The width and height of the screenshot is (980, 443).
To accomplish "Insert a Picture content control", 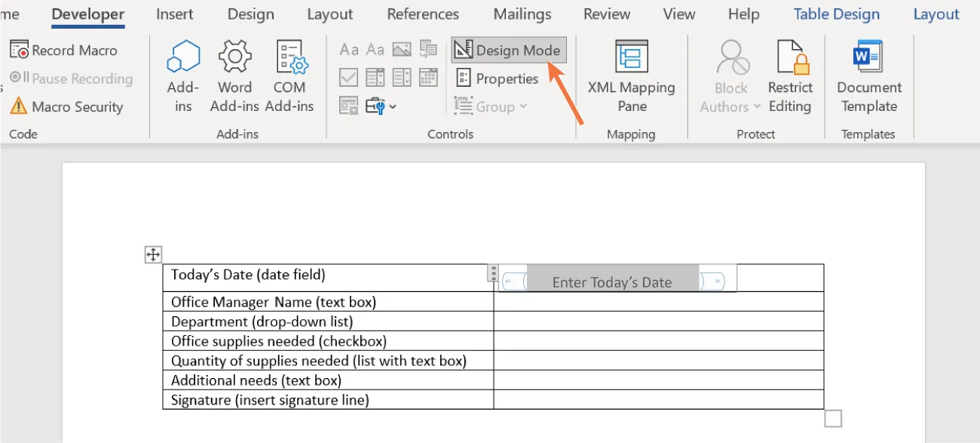I will (x=402, y=49).
